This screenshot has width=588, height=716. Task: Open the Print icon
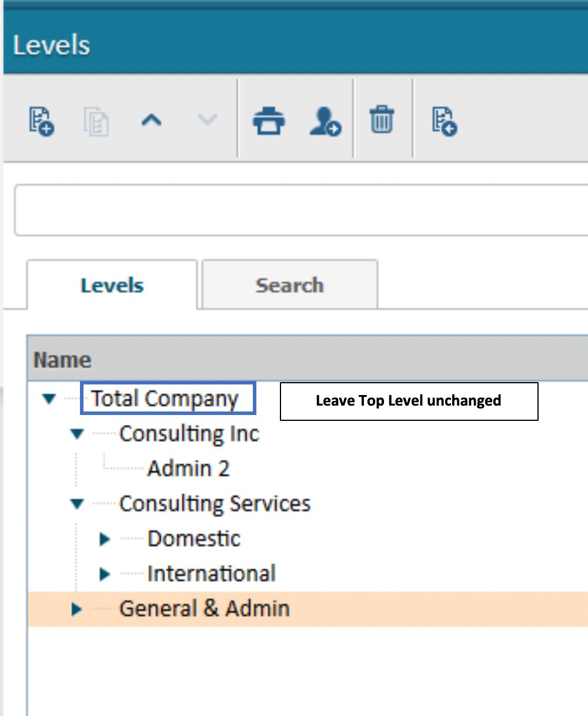tap(269, 121)
